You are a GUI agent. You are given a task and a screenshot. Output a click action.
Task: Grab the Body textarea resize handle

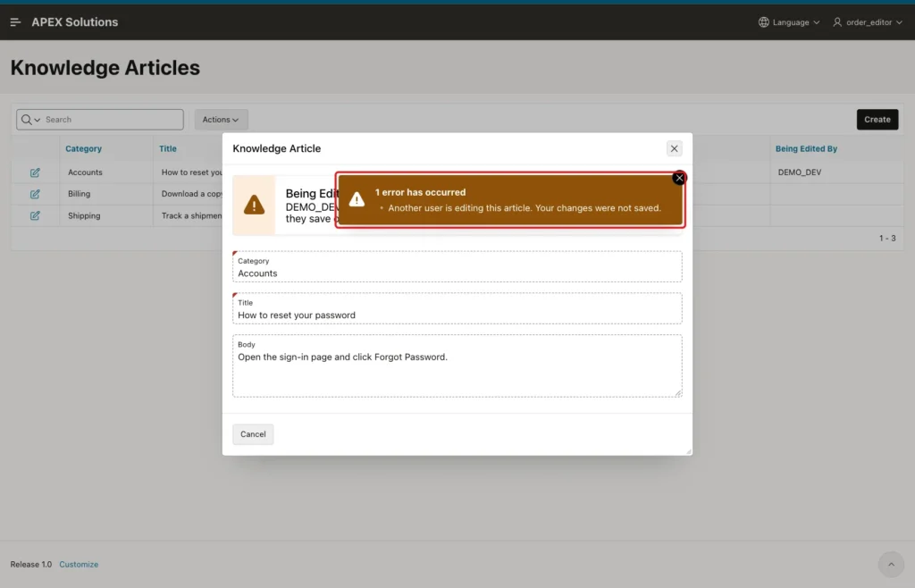coord(678,394)
